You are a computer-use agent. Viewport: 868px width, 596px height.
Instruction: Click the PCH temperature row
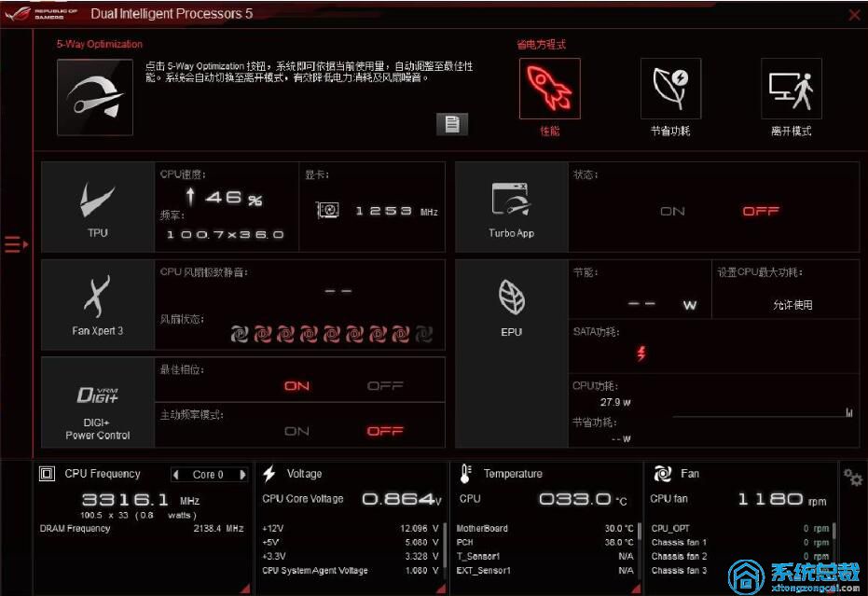click(x=544, y=542)
